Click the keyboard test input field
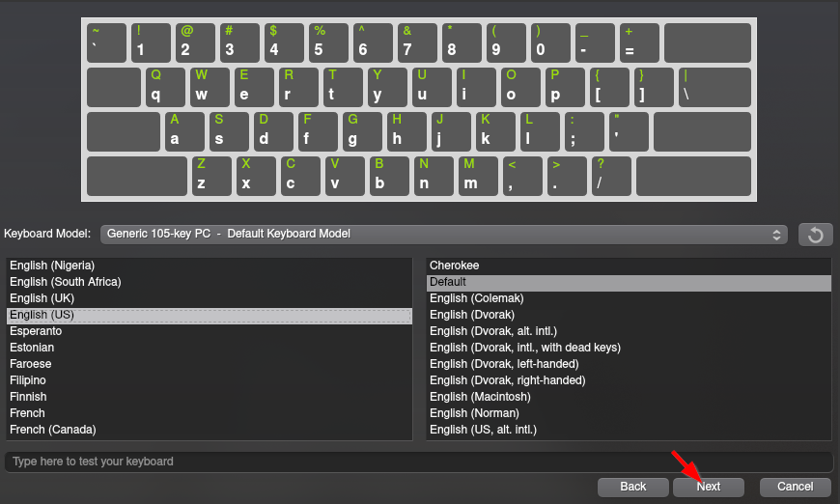The image size is (840, 504). tap(419, 462)
